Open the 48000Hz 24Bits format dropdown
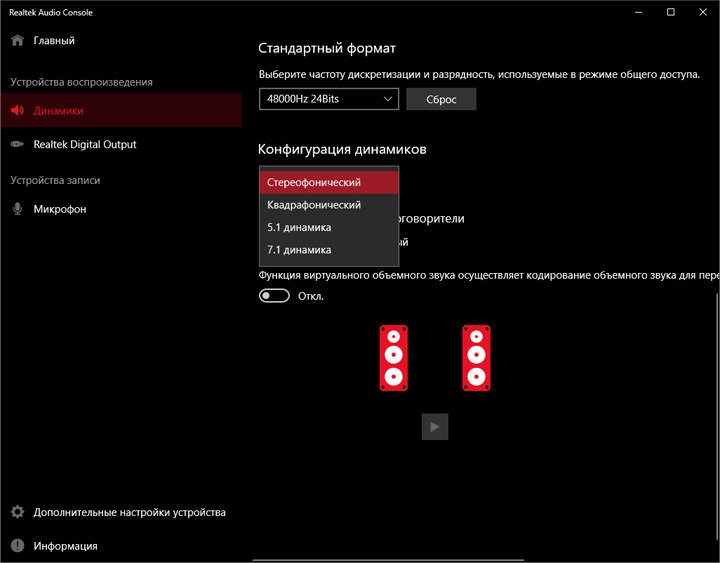The height and width of the screenshot is (563, 720). pos(329,99)
